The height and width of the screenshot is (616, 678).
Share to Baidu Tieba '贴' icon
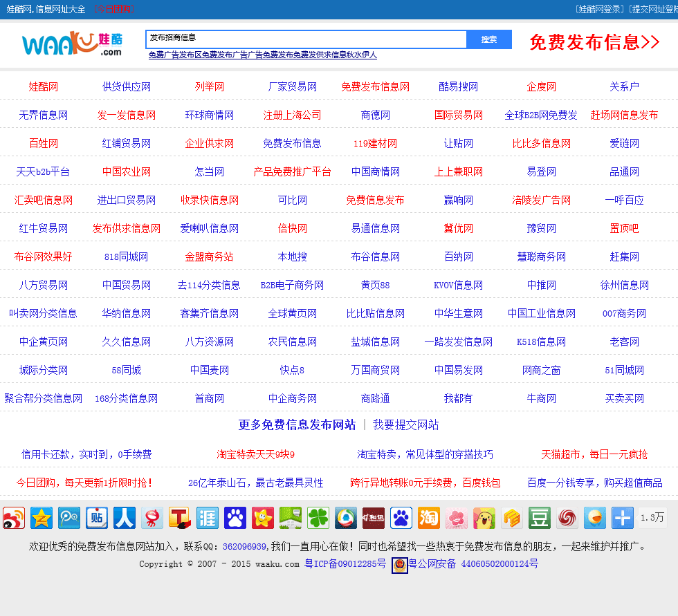click(97, 518)
